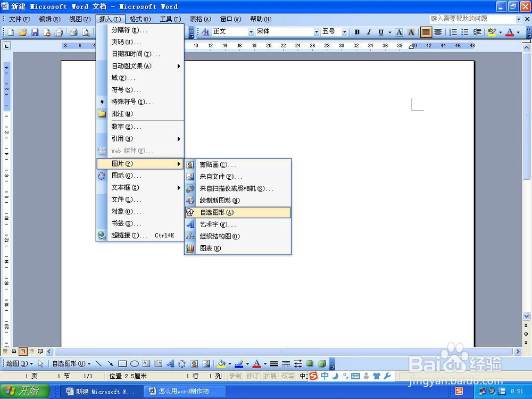Toggle Bold formatting
The width and height of the screenshot is (532, 399).
tap(357, 32)
